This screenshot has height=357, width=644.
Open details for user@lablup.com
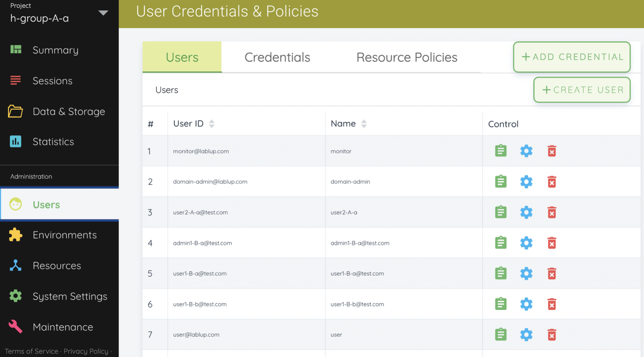pyautogui.click(x=501, y=335)
